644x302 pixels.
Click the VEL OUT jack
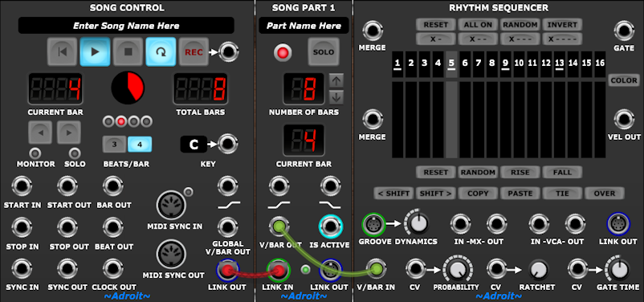(624, 120)
